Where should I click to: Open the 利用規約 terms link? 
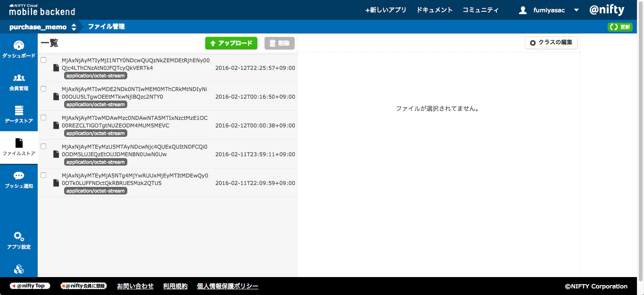(175, 286)
